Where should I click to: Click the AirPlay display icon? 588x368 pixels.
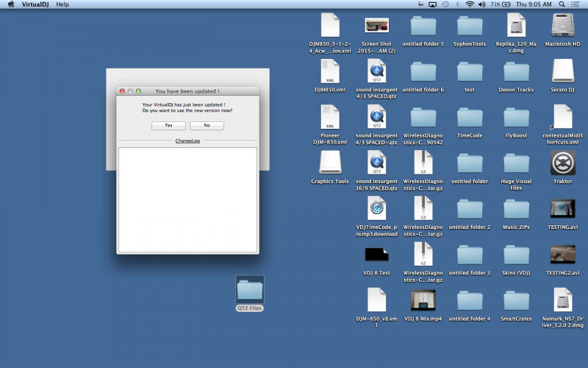point(432,4)
